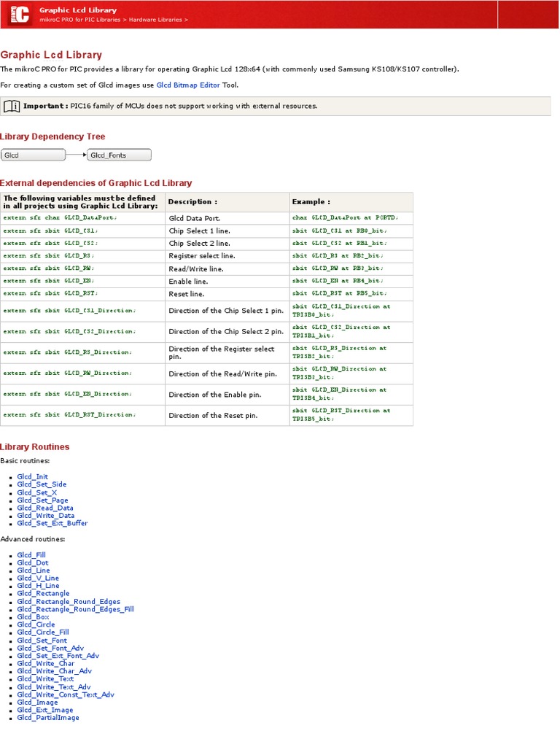Click the Library Routines heading
The image size is (560, 747).
pyautogui.click(x=35, y=447)
